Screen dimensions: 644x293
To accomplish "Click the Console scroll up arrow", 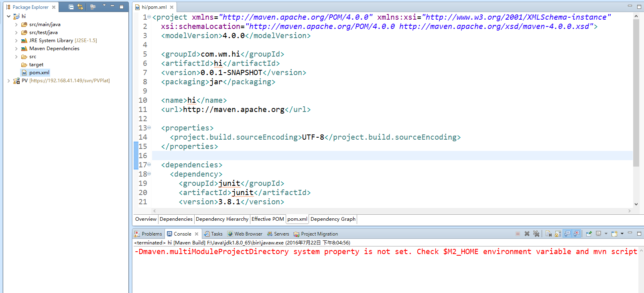I will click(x=641, y=251).
